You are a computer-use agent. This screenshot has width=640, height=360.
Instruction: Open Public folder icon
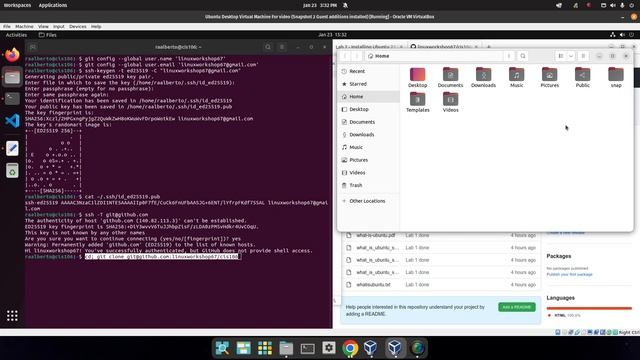point(582,75)
